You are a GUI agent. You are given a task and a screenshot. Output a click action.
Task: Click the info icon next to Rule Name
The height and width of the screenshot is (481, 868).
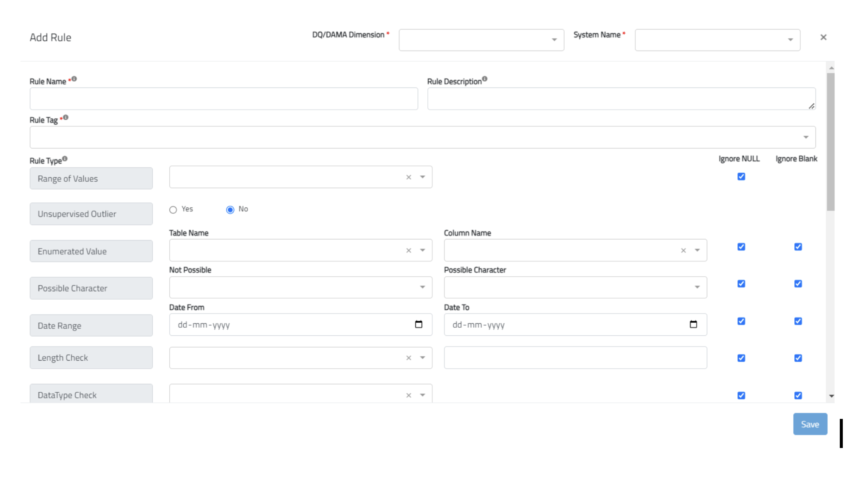[x=74, y=79]
